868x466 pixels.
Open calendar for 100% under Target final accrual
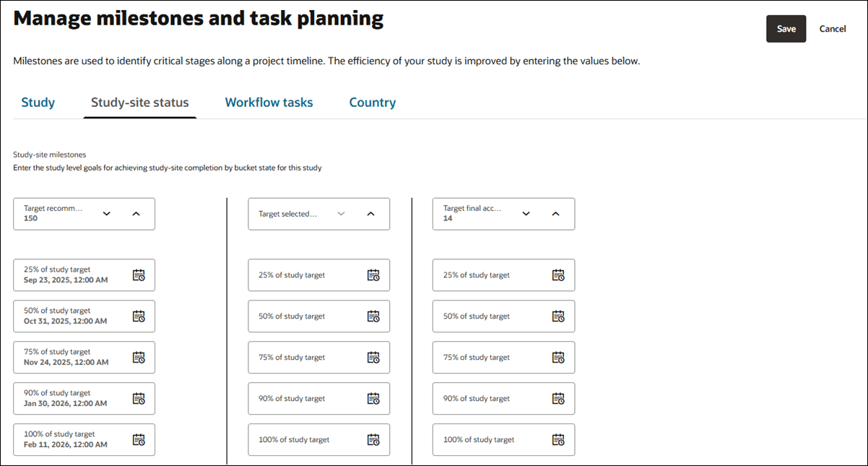558,439
